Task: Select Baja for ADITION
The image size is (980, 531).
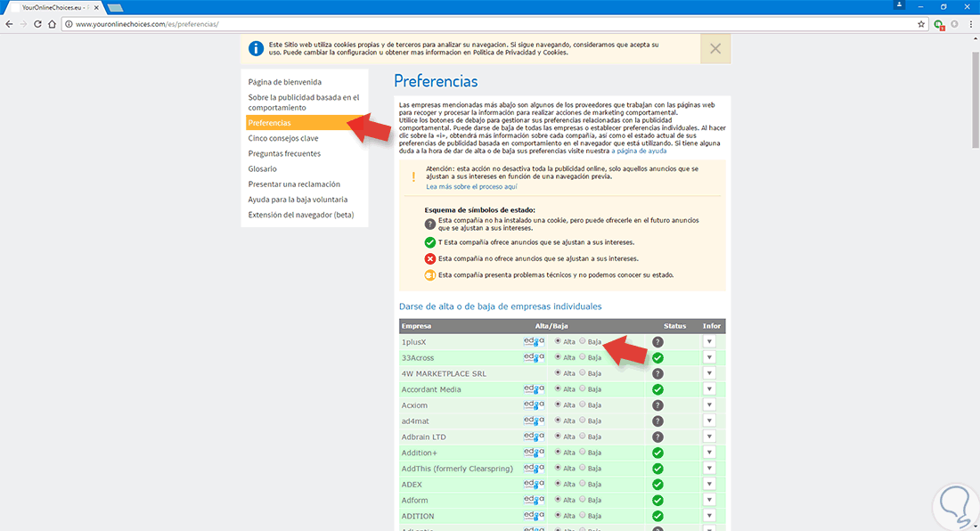Action: pyautogui.click(x=583, y=515)
